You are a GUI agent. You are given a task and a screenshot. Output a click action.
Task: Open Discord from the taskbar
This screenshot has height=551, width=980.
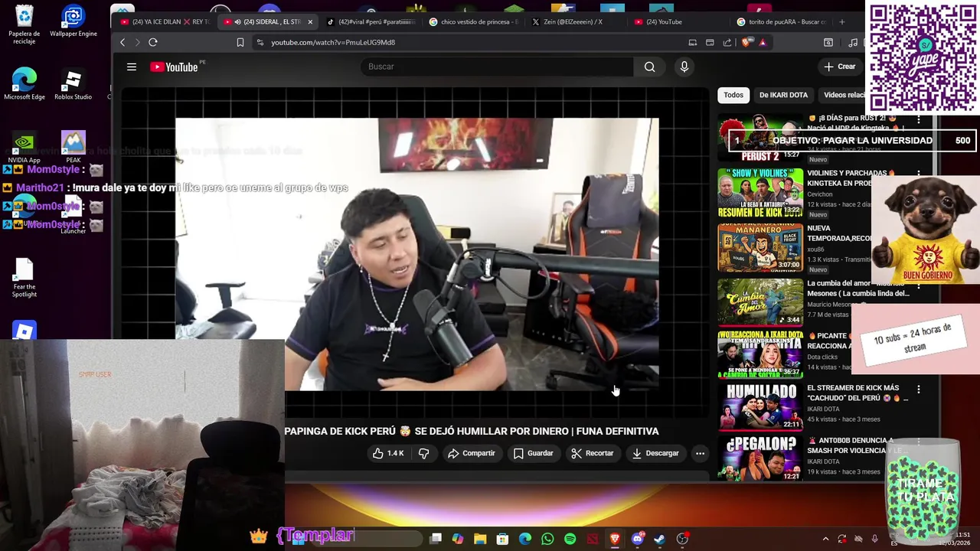(637, 539)
